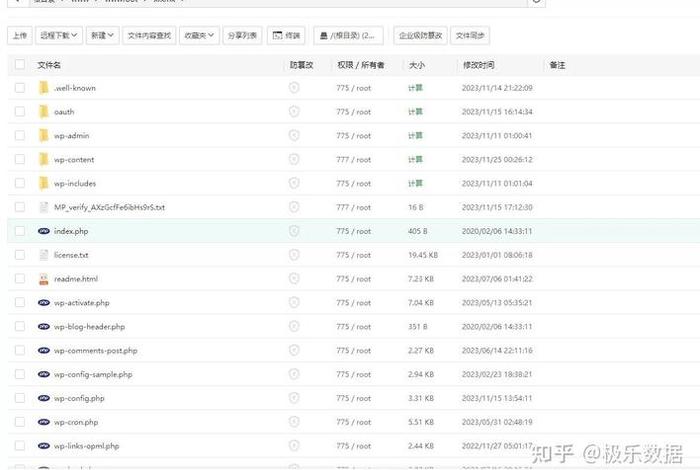
Task: Tick the checkbox for .well-known folder
Action: tap(19, 88)
